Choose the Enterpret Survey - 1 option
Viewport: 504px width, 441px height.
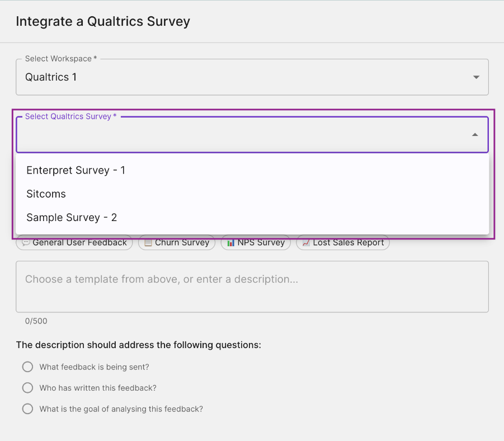point(252,170)
